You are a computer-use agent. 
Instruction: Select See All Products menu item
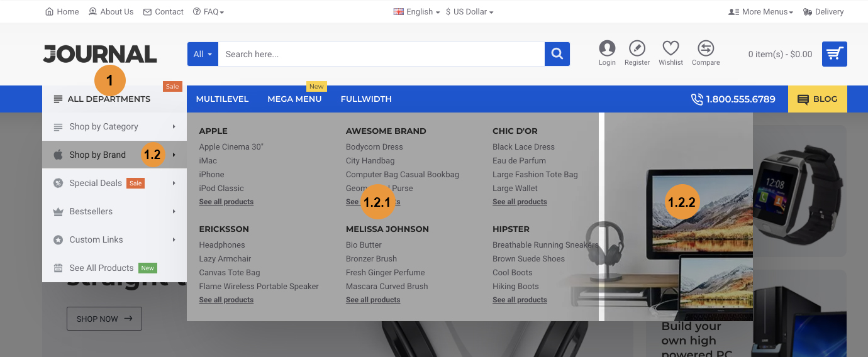coord(114,268)
